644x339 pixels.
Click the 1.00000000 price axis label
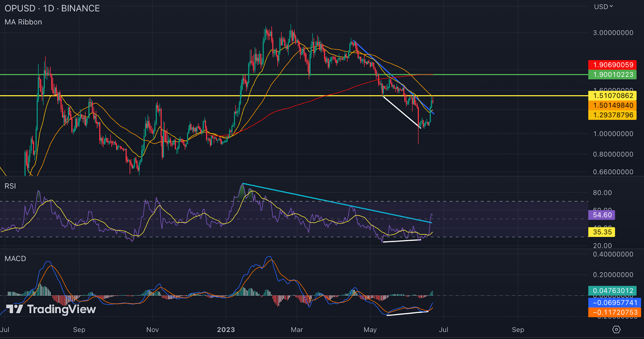(613, 134)
